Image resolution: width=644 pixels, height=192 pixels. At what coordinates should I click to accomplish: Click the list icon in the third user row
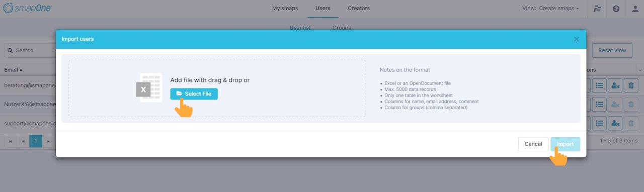coord(599,123)
